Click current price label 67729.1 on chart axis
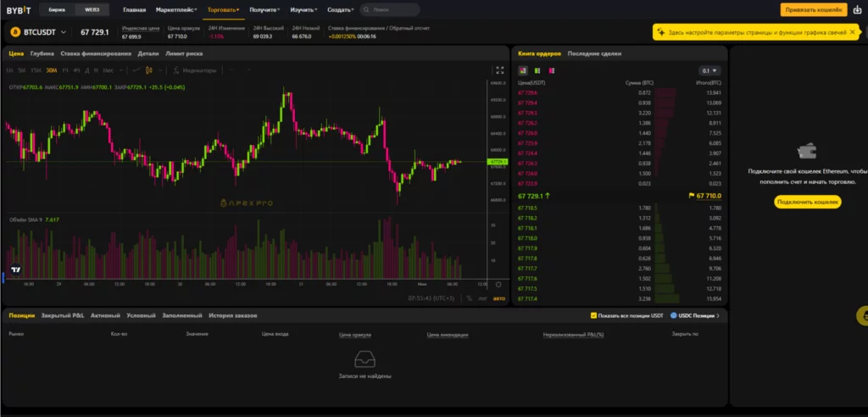Screen dimensions: 868x417 pos(498,162)
